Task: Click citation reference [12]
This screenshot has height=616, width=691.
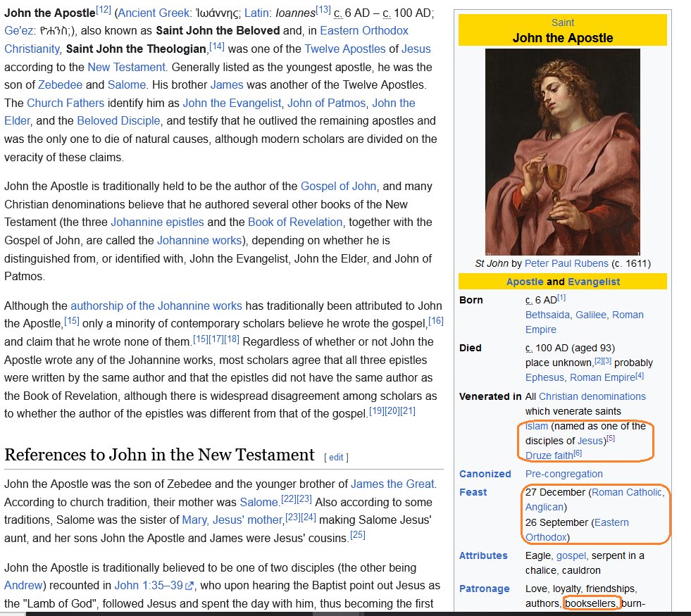Action: (x=104, y=10)
